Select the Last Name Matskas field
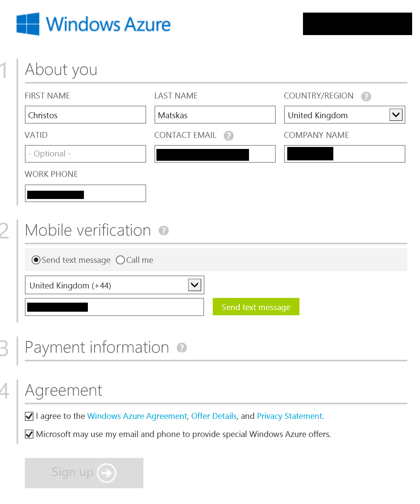Image resolution: width=420 pixels, height=504 pixels. [215, 115]
